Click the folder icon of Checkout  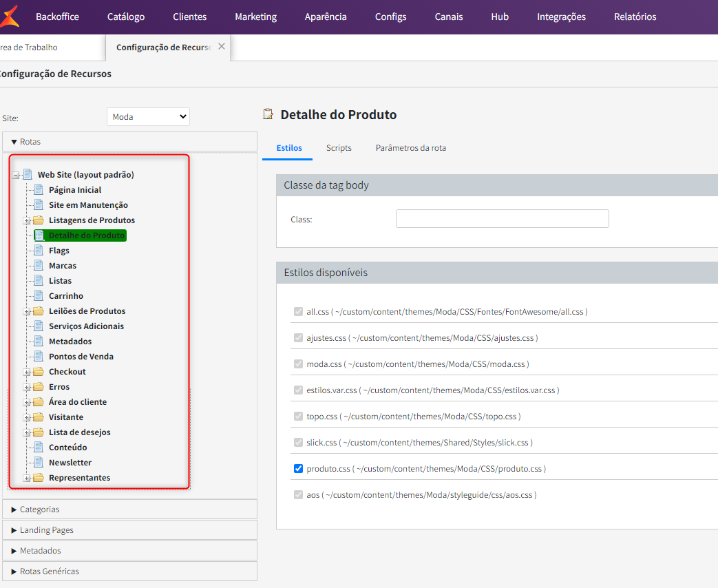[x=39, y=371]
